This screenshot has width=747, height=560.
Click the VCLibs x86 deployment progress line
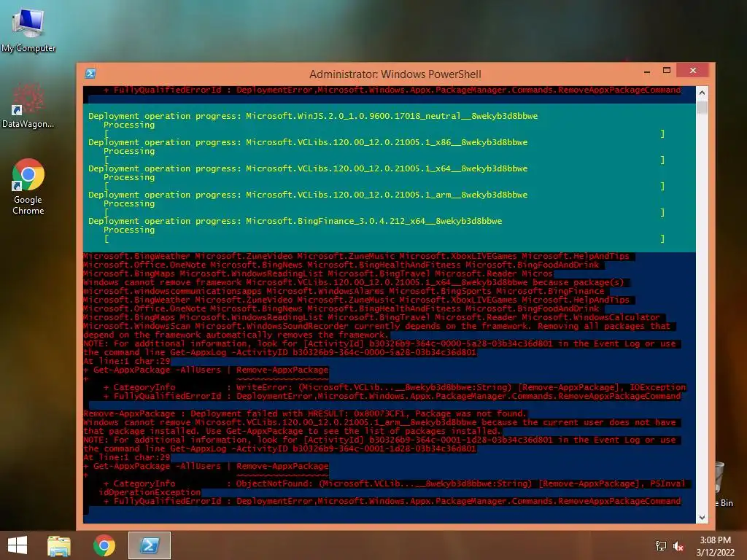click(308, 142)
